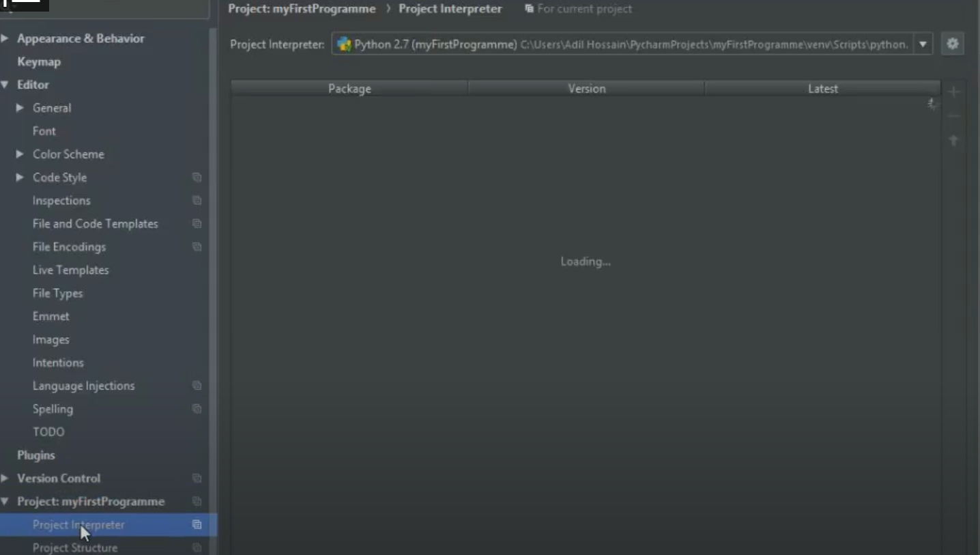Image resolution: width=980 pixels, height=555 pixels.
Task: Select the Version Control label
Action: tap(59, 479)
